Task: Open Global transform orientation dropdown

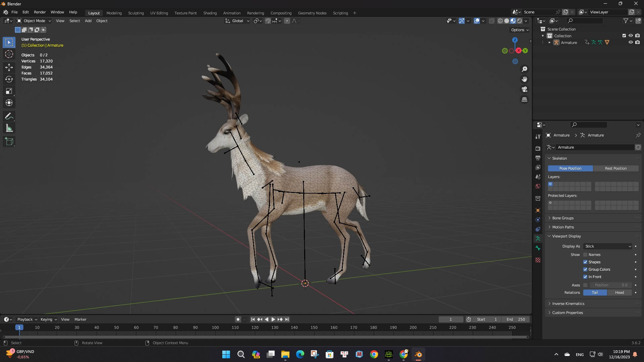Action: coord(237,21)
